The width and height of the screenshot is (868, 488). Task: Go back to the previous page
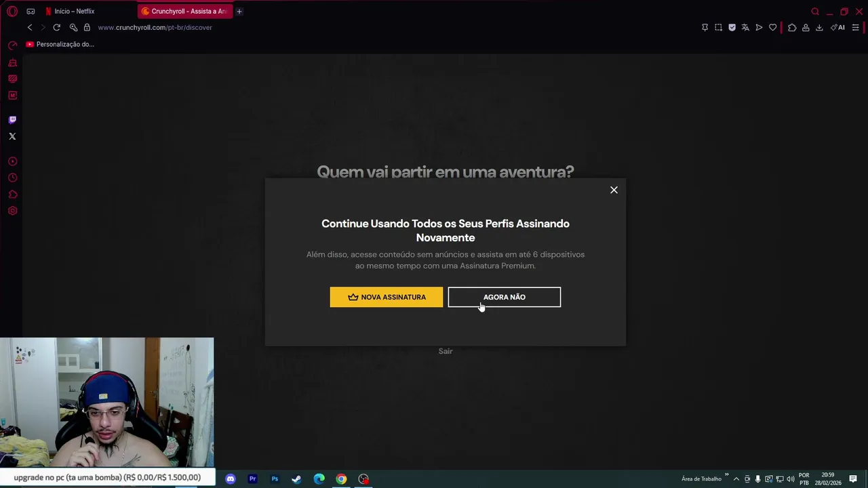30,27
